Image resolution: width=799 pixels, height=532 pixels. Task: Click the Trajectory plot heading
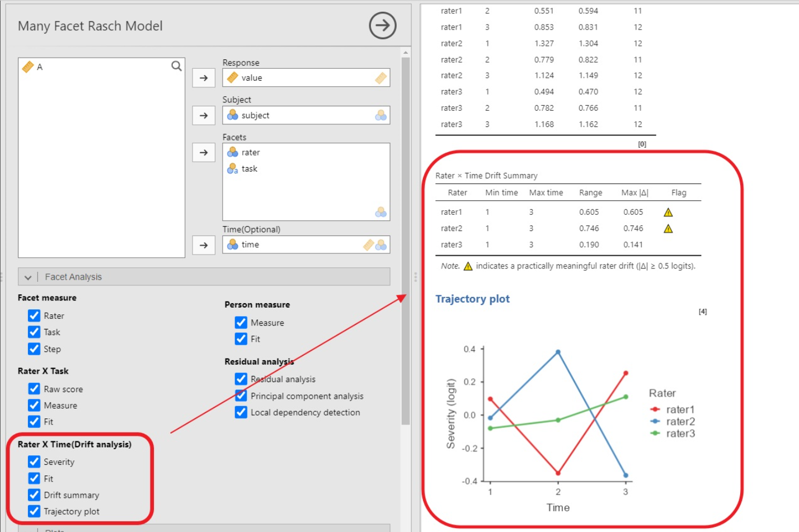pos(472,299)
